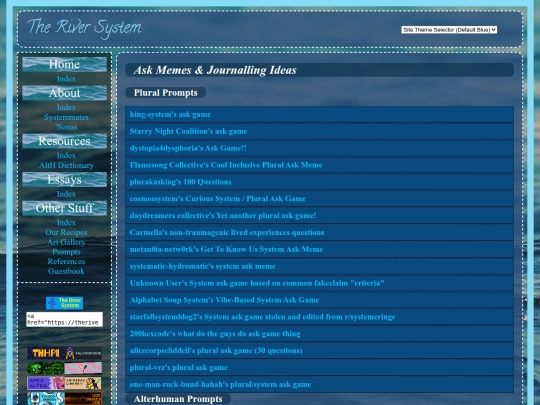Screen dimensions: 540x405
Task: Go to the Home section header
Action: [x=64, y=64]
